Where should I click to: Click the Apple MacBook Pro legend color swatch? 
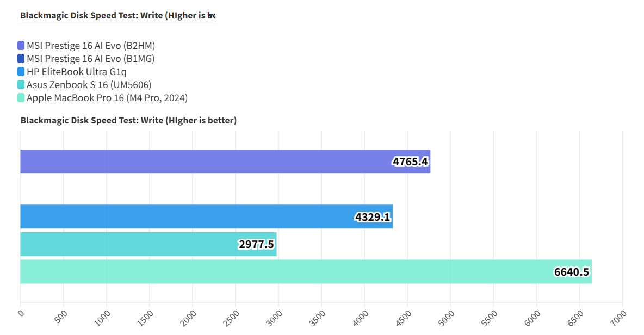pos(21,98)
